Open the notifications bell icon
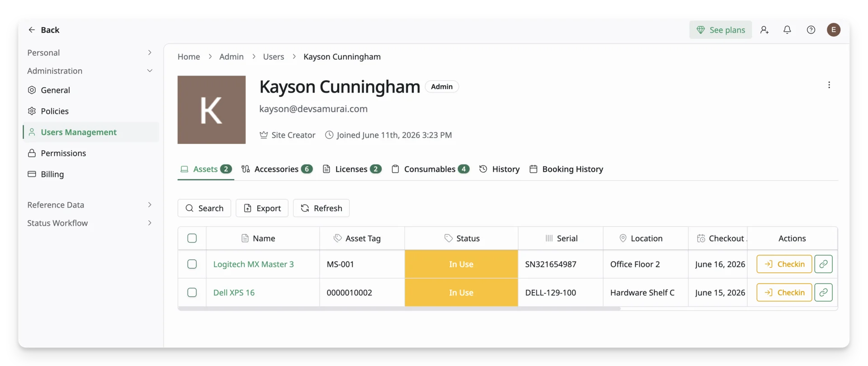 [787, 30]
